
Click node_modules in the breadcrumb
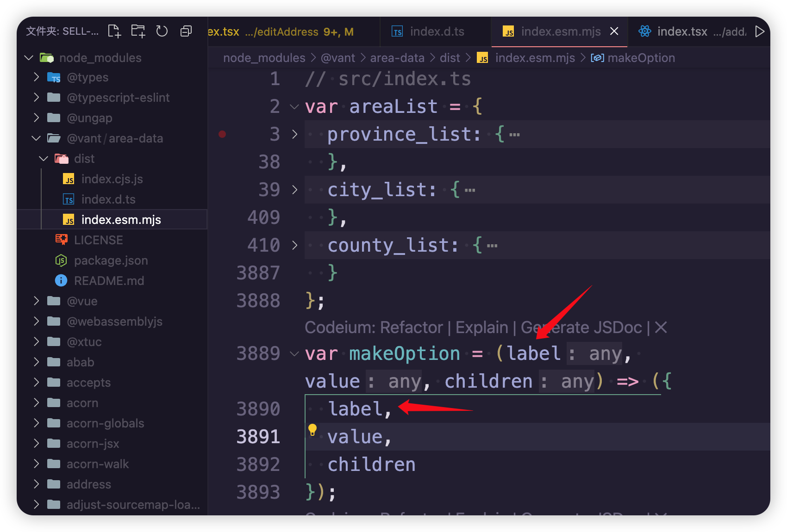tap(264, 58)
